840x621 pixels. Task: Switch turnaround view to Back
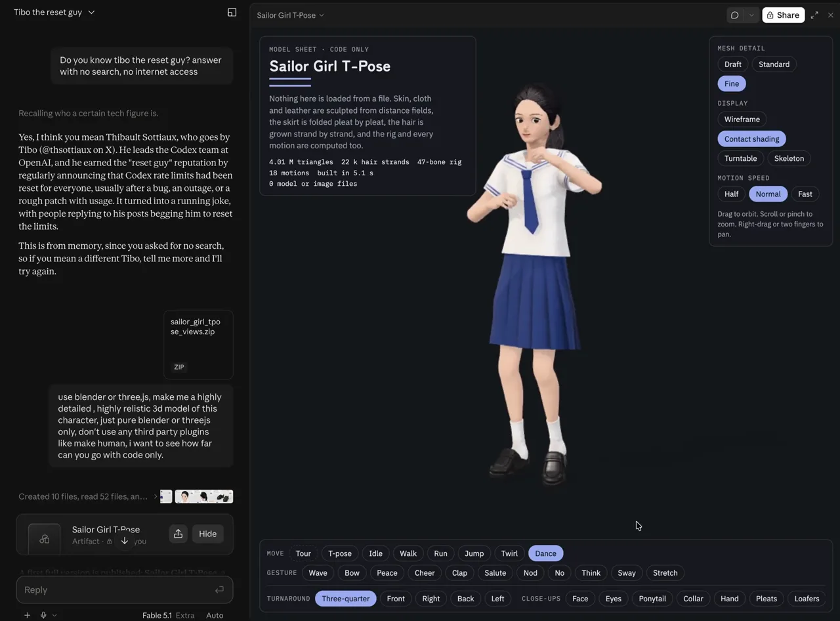pyautogui.click(x=466, y=599)
